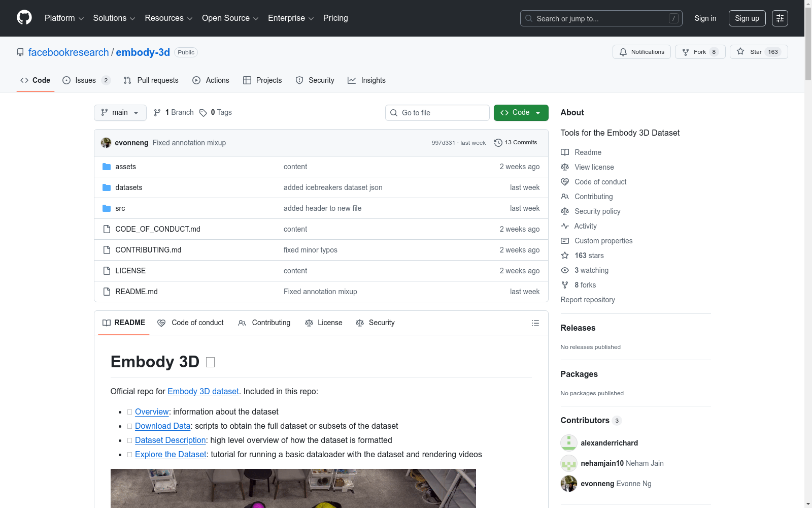The height and width of the screenshot is (508, 812).
Task: Switch to the Security repository tab
Action: click(x=315, y=80)
